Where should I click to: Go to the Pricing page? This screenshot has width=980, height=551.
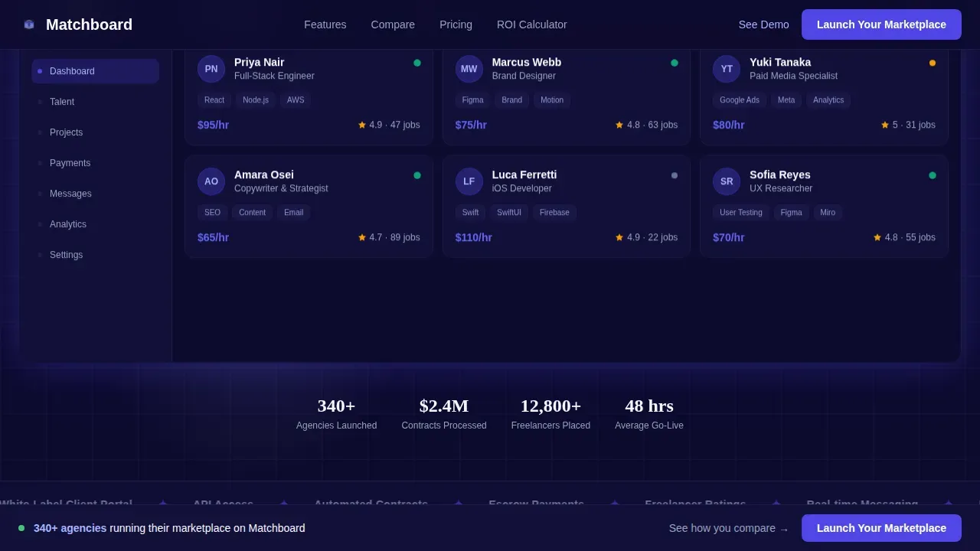tap(456, 24)
